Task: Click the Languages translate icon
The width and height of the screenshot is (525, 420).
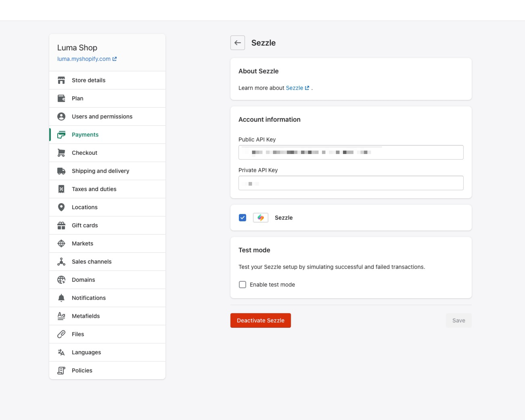Action: coord(61,352)
